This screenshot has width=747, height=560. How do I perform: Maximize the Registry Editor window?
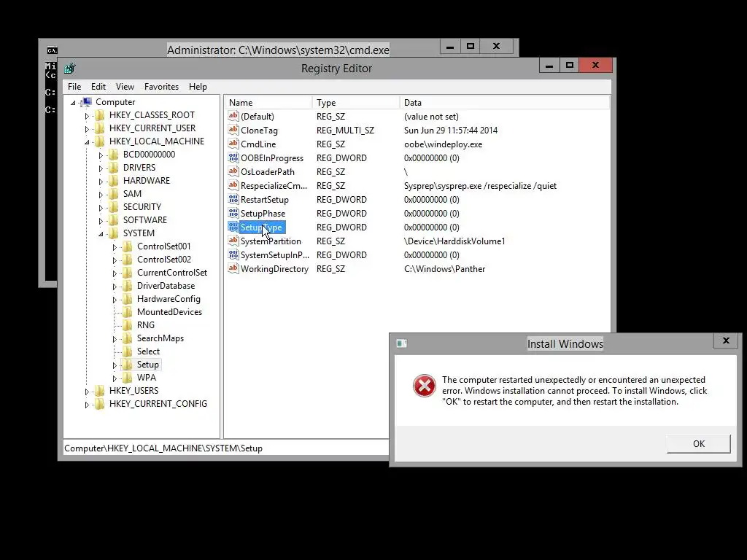click(x=569, y=65)
